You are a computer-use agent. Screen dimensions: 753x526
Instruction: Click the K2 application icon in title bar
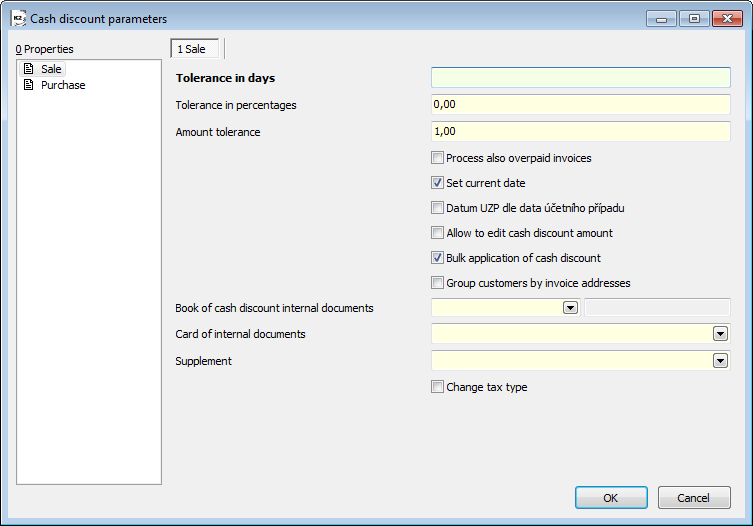(x=17, y=18)
